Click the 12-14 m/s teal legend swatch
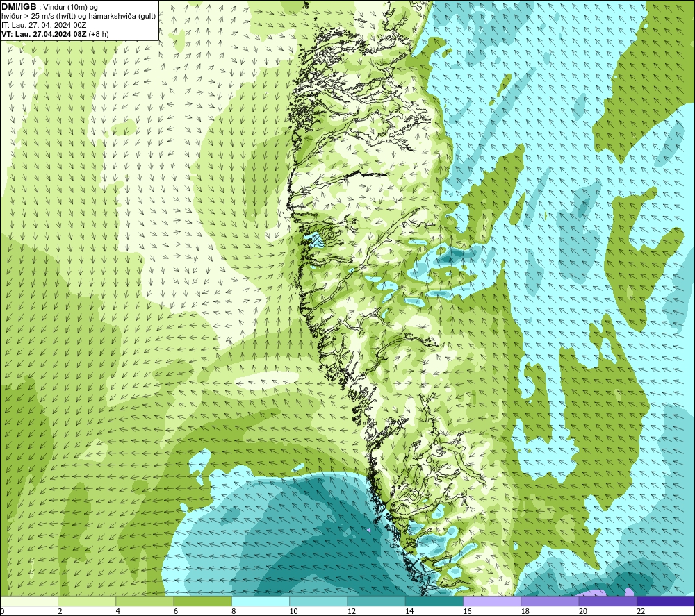The width and height of the screenshot is (695, 616). pyautogui.click(x=376, y=601)
